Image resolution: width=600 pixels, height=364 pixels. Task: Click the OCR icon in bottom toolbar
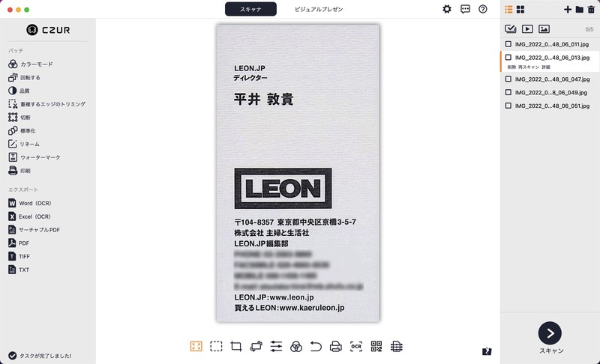coord(355,347)
